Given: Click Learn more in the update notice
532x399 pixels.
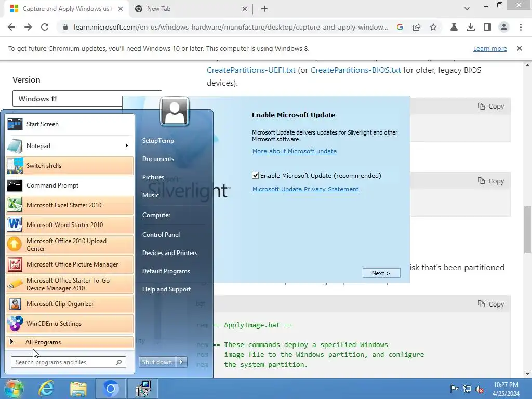Looking at the screenshot, I should (490, 48).
